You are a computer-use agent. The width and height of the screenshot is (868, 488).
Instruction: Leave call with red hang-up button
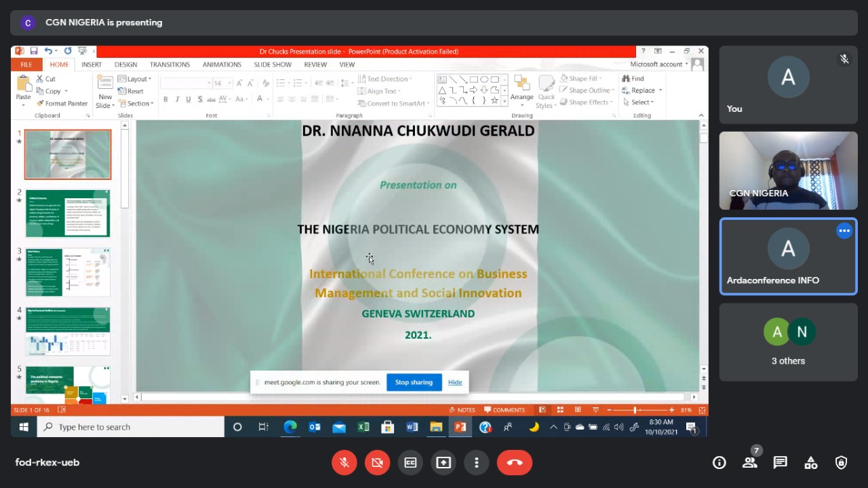[x=515, y=462]
